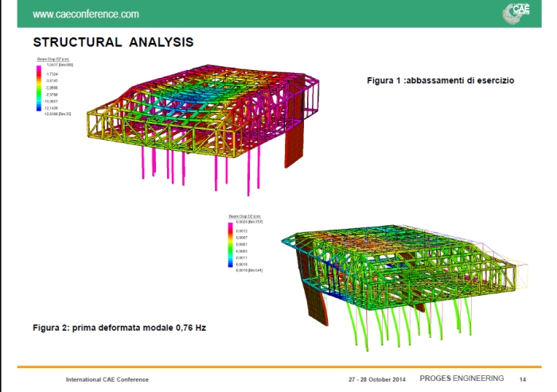Viewport: 557px width, 392px height.
Task: Select the STRUCTURAL ANALYSIS slide title
Action: point(113,41)
